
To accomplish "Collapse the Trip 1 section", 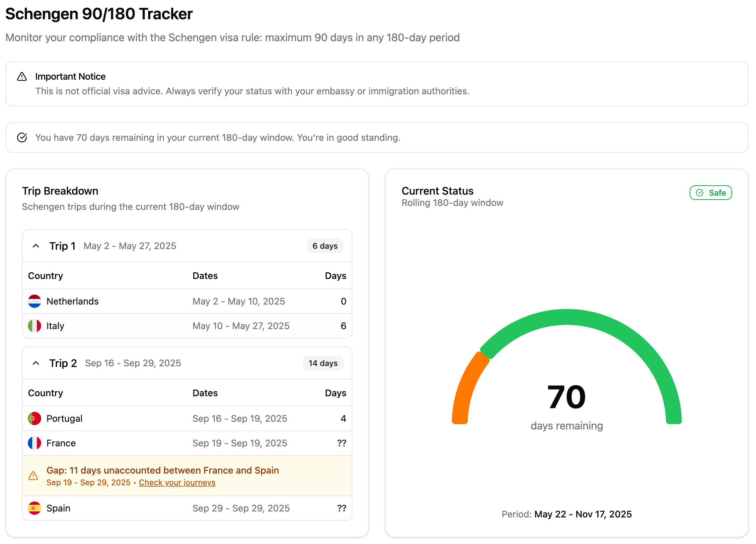I will (36, 246).
